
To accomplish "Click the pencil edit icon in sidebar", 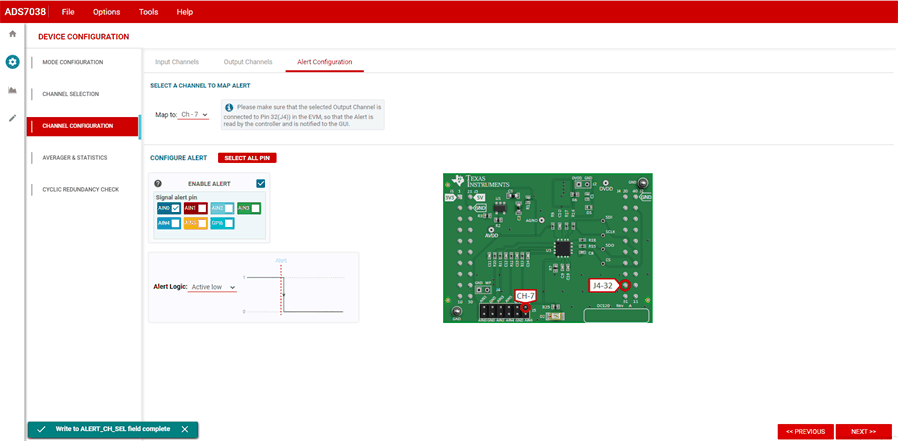I will tap(12, 118).
